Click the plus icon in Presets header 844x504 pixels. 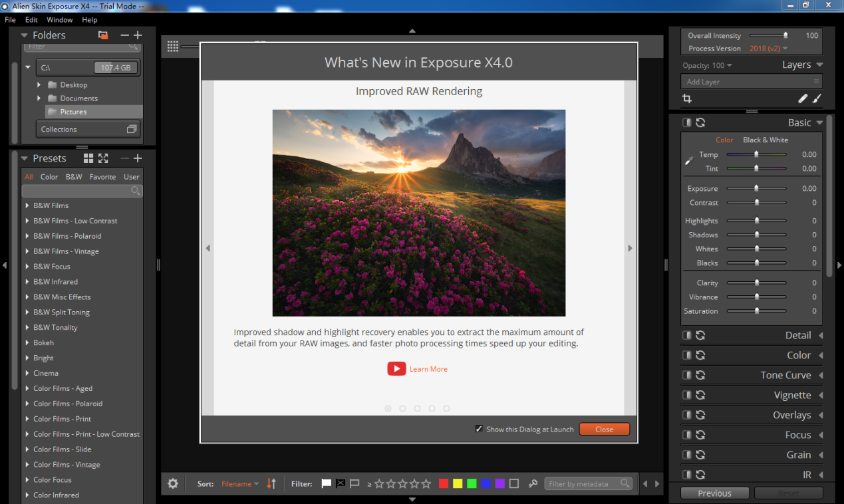(x=138, y=158)
